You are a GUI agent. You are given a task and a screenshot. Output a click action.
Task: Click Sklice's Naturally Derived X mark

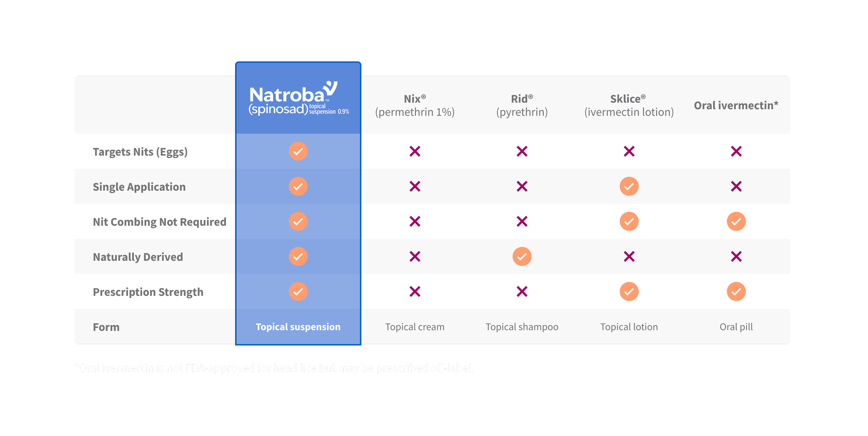pyautogui.click(x=629, y=257)
